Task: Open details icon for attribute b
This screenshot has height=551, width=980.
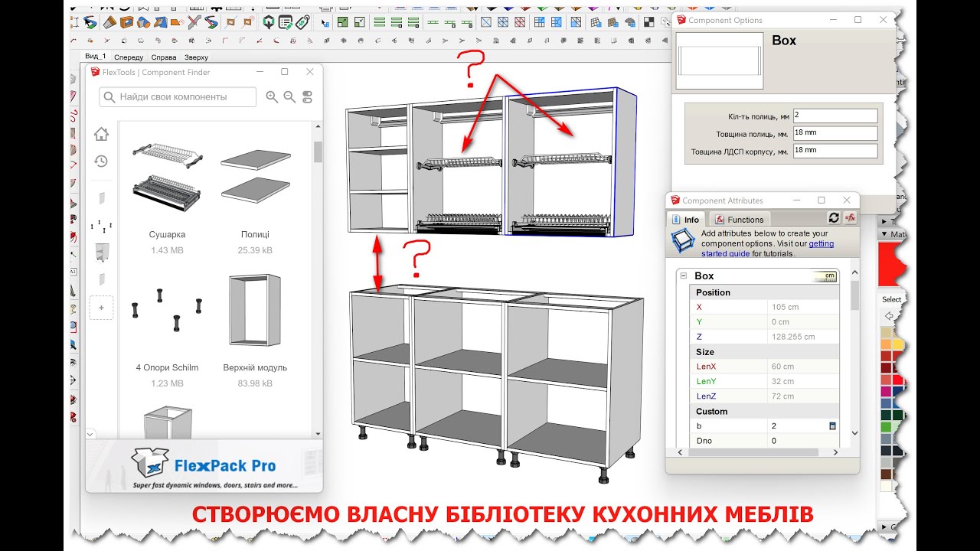Action: [x=833, y=425]
